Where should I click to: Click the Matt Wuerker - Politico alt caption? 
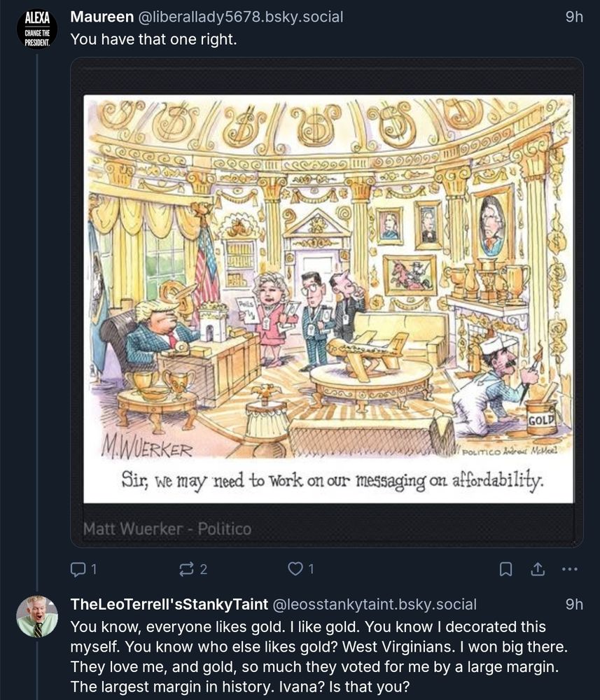click(x=167, y=529)
